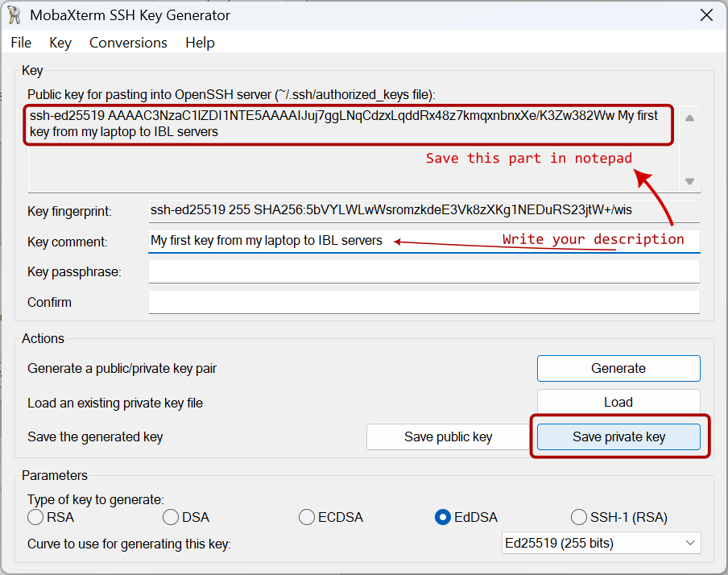Click the 'Key passphrase:' label
The height and width of the screenshot is (575, 728).
point(74,271)
